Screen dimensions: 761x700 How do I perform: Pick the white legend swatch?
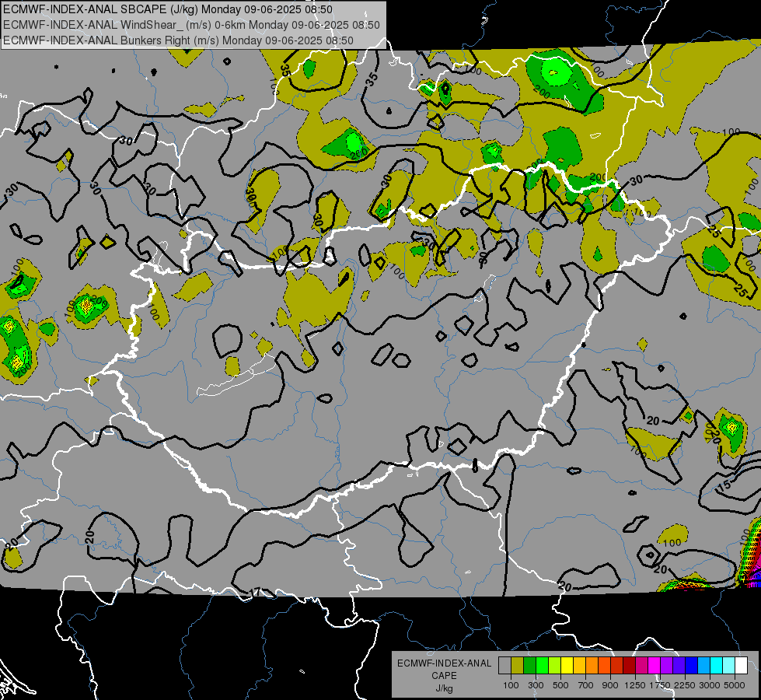click(742, 665)
